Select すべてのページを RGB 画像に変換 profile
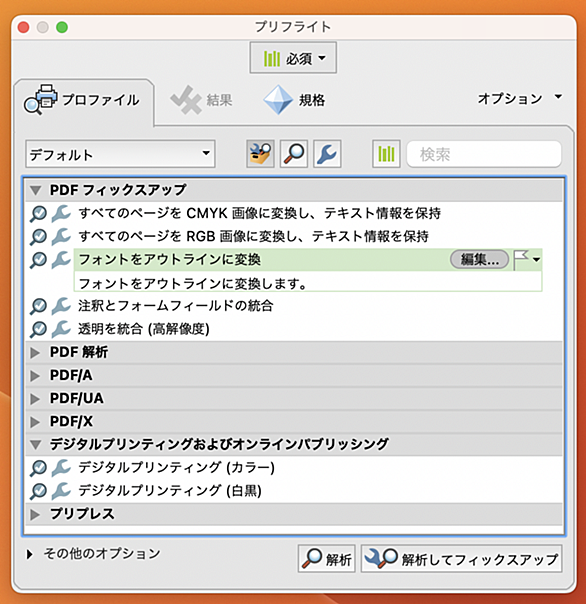The height and width of the screenshot is (604, 586). [x=254, y=236]
